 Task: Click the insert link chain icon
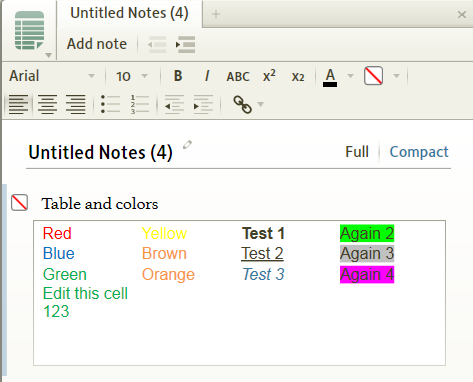242,105
